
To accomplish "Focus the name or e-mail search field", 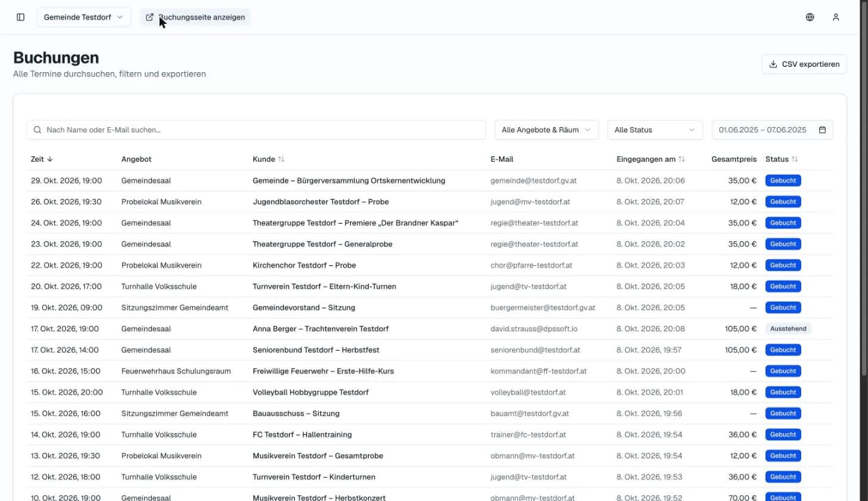I will coord(256,130).
